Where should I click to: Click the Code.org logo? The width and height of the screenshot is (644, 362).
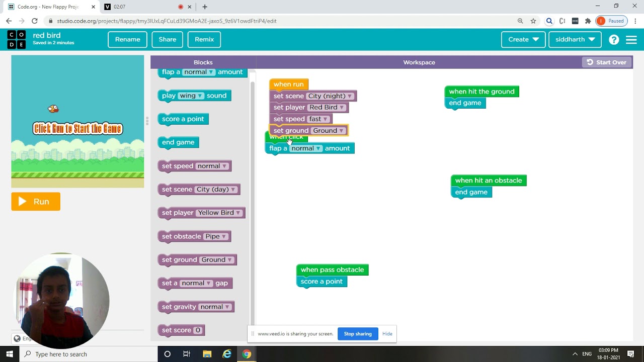click(x=16, y=39)
